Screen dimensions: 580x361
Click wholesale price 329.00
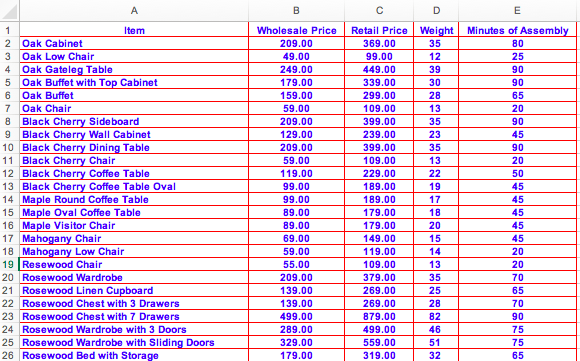296,343
